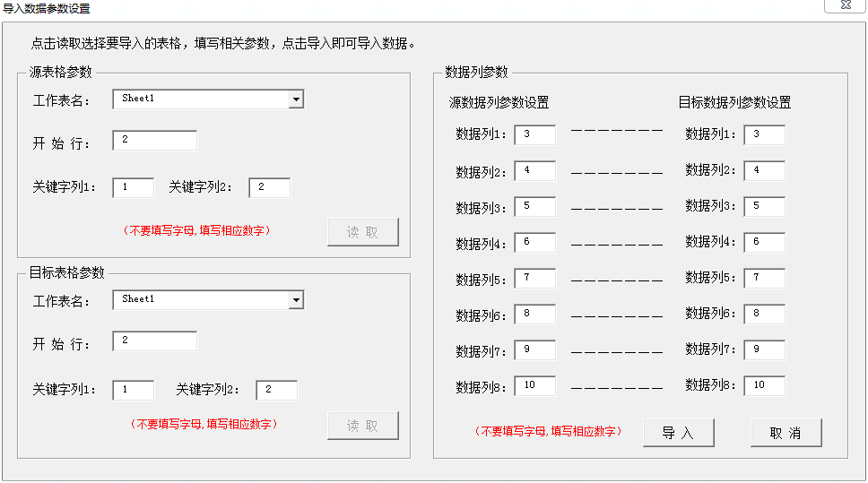Open the 工作表名 dropdown under 源表格参数
Image resolution: width=868 pixels, height=483 pixels.
click(296, 99)
